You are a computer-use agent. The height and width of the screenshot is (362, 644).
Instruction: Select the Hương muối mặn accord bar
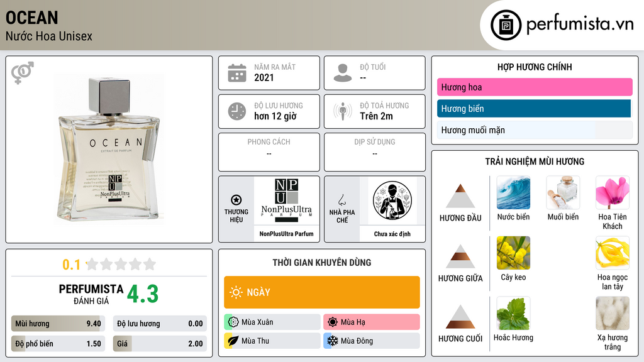pos(535,130)
